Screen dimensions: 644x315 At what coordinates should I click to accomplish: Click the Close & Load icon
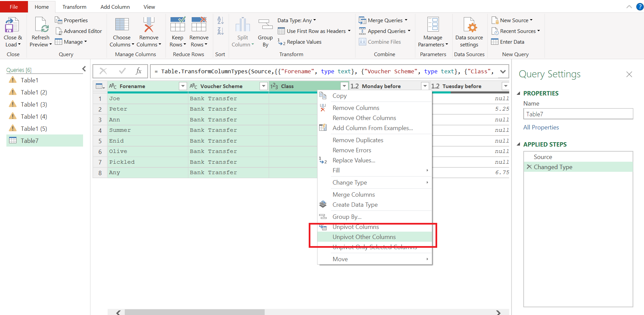12,25
